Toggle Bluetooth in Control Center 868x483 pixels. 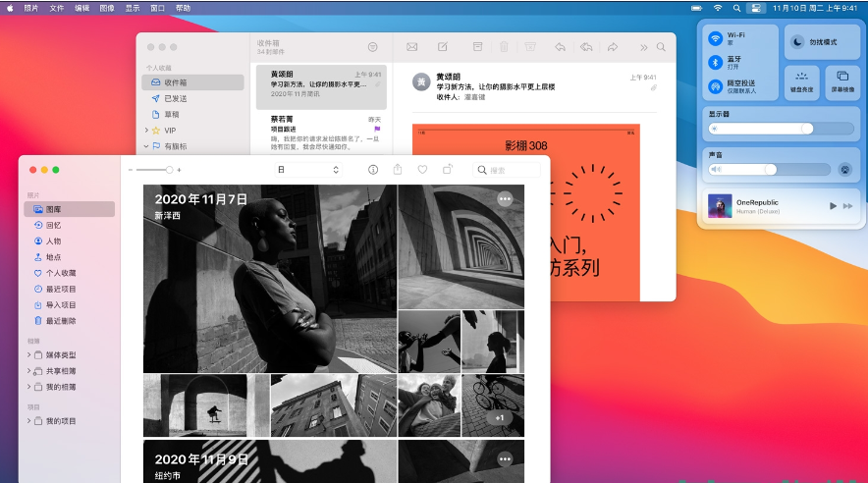point(716,63)
